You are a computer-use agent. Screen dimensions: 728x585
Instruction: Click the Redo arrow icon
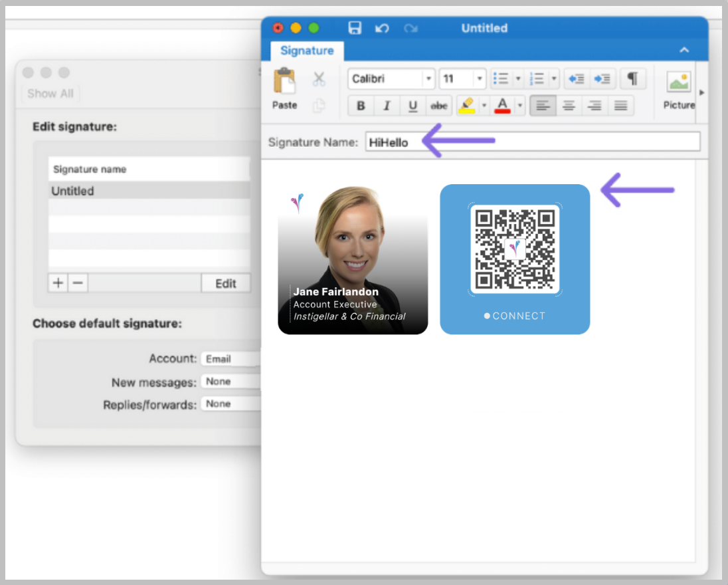[410, 29]
